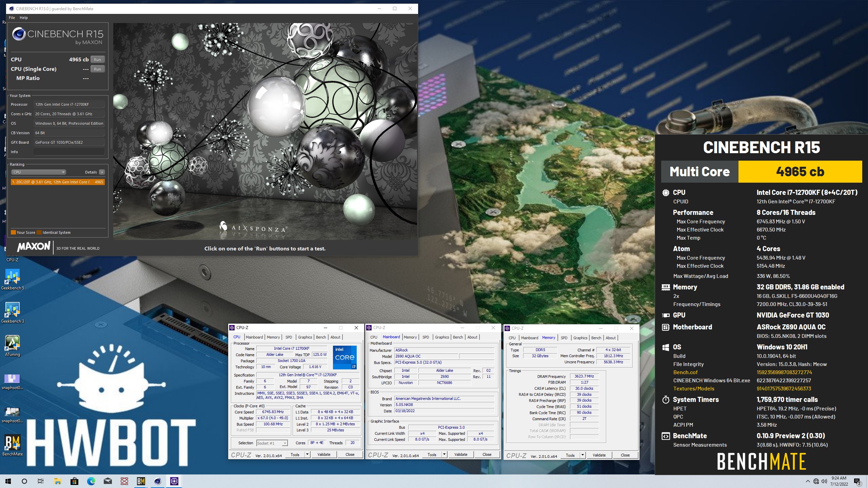
Task: Switch to Cinebench taskbar icon
Action: click(x=158, y=481)
